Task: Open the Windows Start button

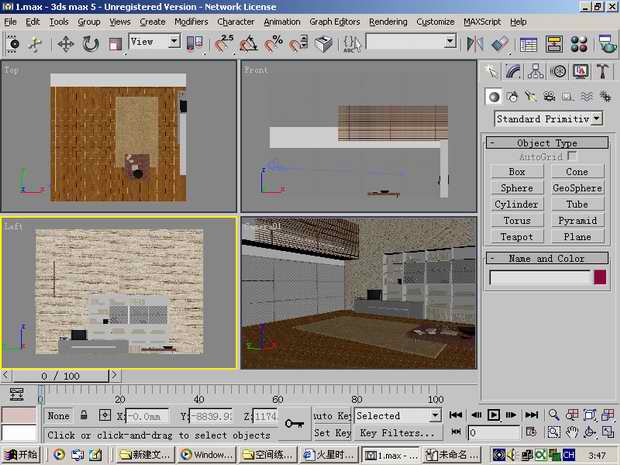Action: tap(21, 455)
